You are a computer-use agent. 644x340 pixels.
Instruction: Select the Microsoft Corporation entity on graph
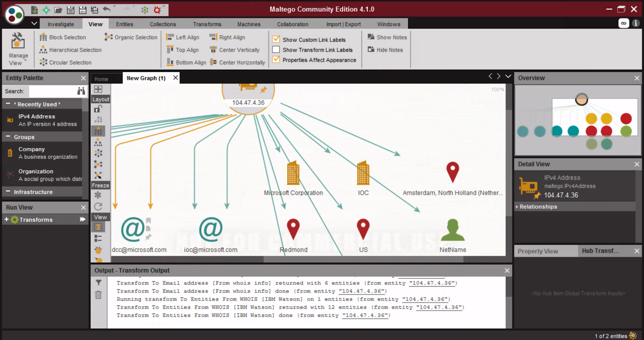pyautogui.click(x=293, y=179)
